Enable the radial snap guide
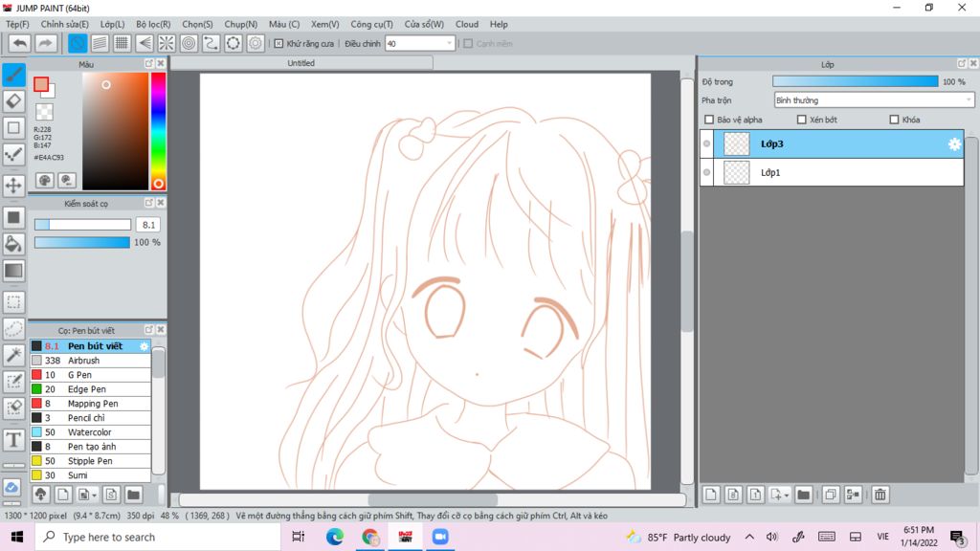This screenshot has height=551, width=980. pos(167,43)
